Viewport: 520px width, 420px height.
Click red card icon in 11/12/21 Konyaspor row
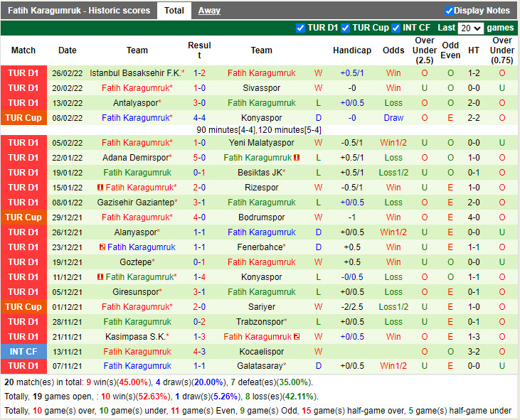click(x=100, y=277)
